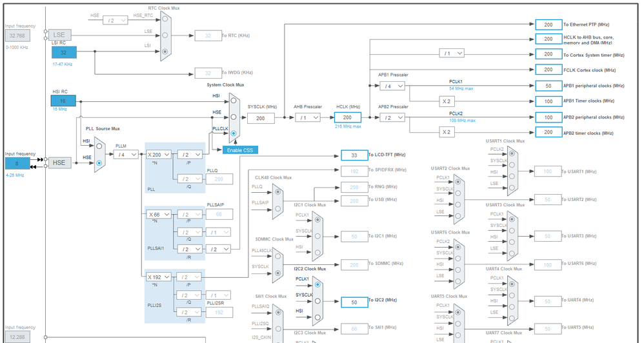Screen dimensions: 644x343
Task: Click the Enable CSS button
Action: click(x=240, y=150)
